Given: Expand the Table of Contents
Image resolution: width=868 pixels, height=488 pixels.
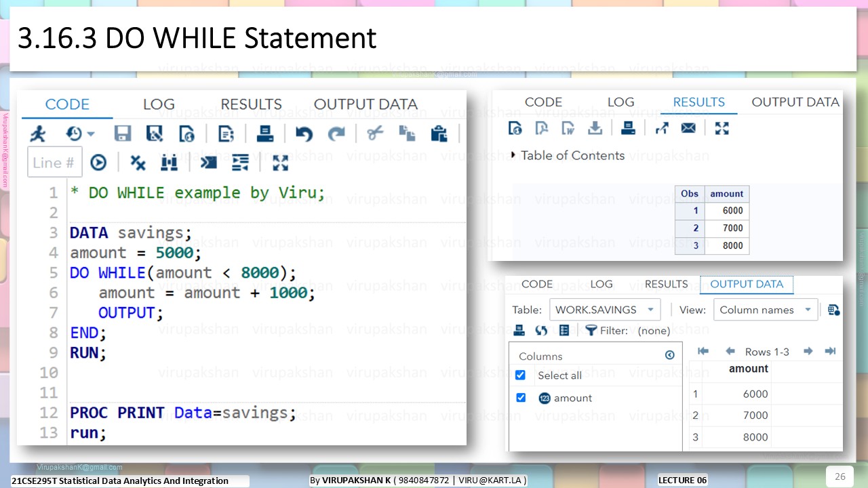Looking at the screenshot, I should coord(568,155).
